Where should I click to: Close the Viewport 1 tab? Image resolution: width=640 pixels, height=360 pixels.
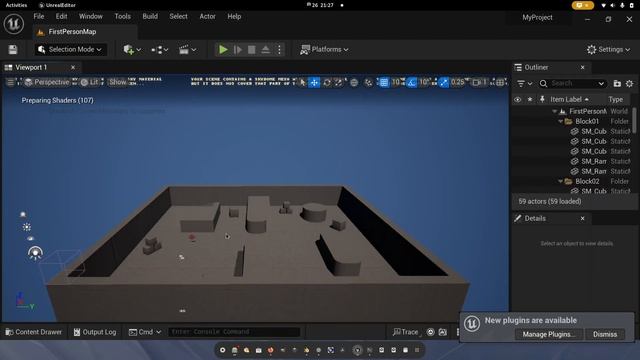tap(73, 67)
